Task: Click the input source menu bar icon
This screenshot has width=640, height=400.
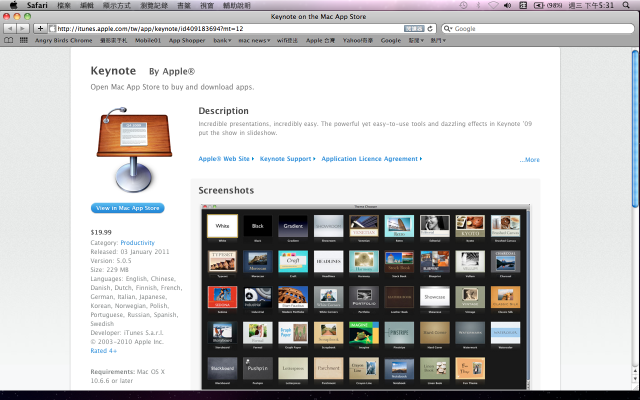Action: (523, 5)
